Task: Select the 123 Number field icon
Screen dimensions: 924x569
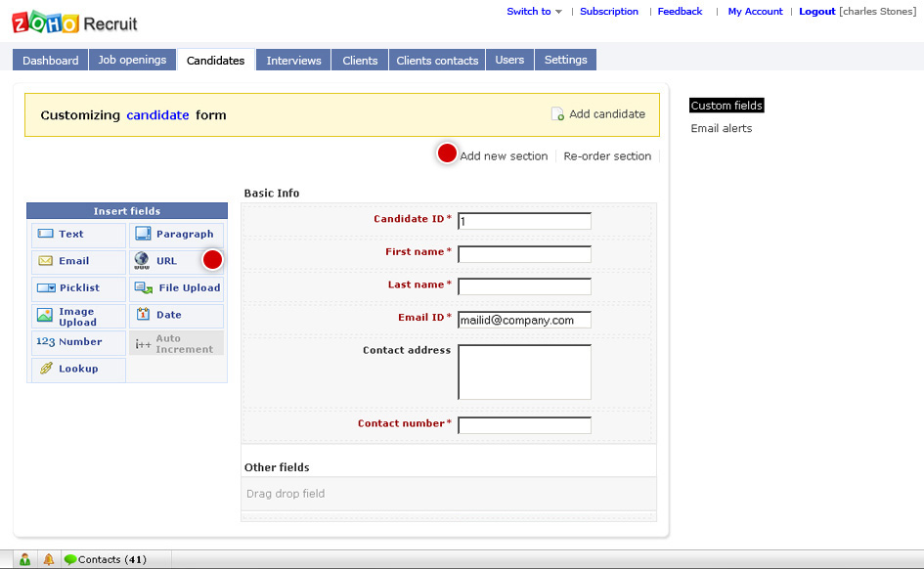Action: [45, 341]
